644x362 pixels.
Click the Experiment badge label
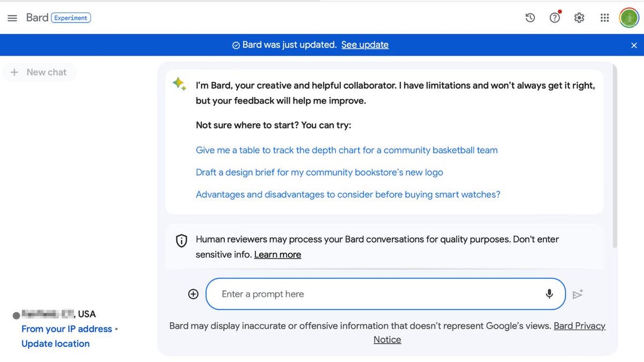point(71,18)
